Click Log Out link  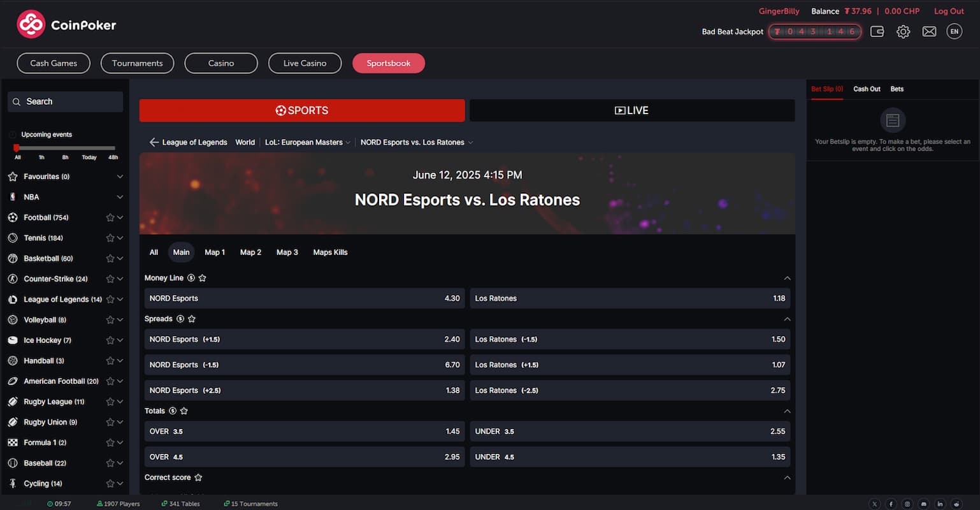tap(949, 11)
